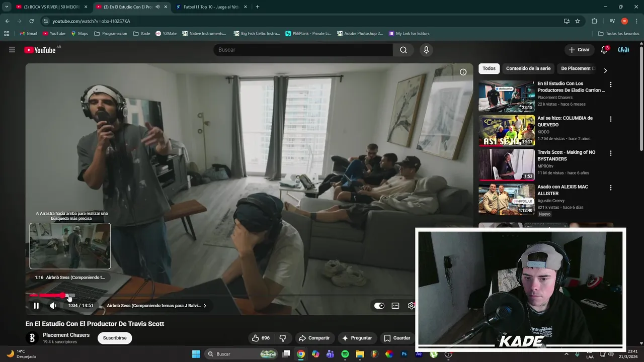Image resolution: width=644 pixels, height=362 pixels.
Task: Save the video with Guardar
Action: [396, 338]
